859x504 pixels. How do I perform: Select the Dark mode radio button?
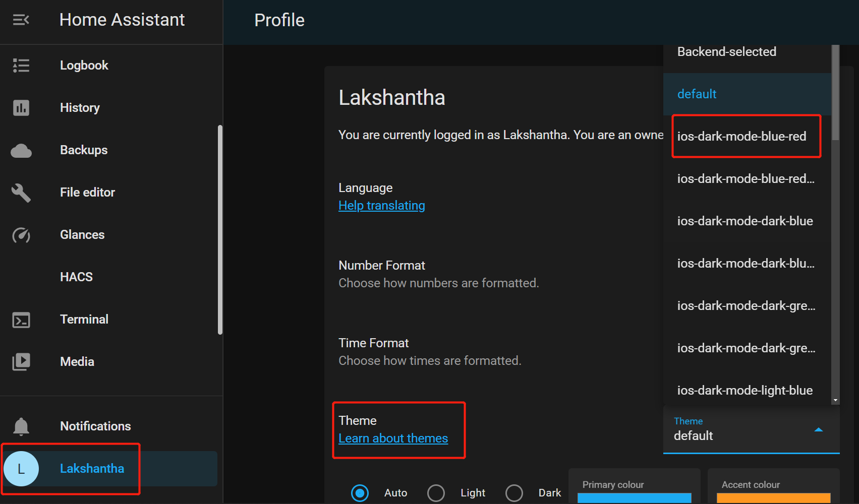[514, 493]
